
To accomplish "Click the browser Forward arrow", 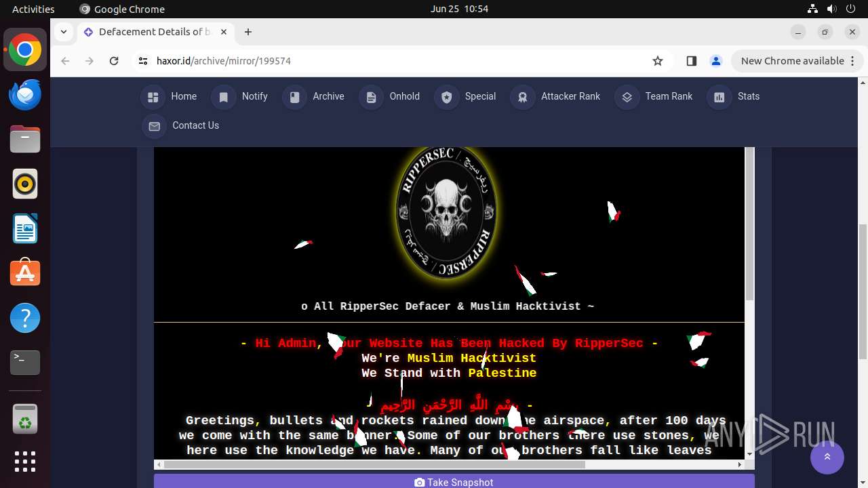I will (90, 61).
